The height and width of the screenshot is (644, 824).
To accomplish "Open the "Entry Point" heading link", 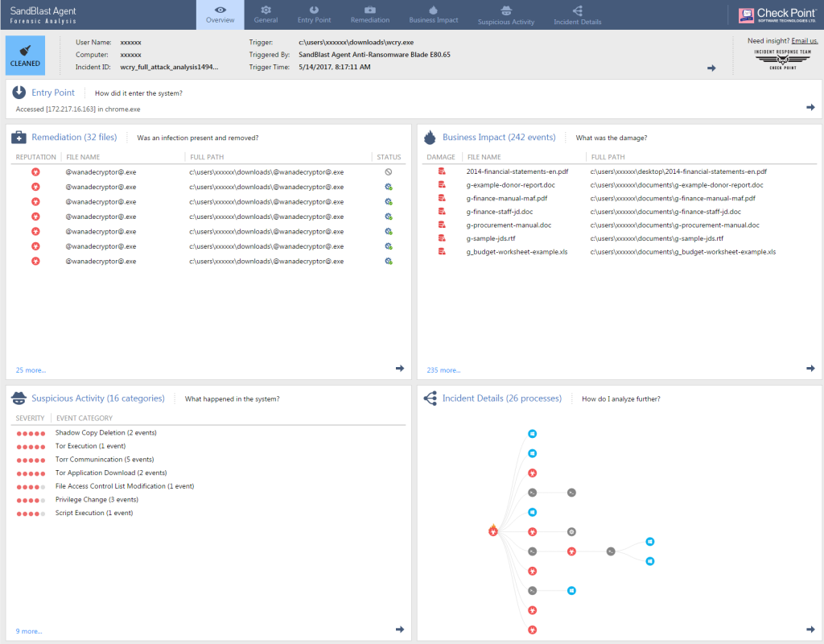I will coord(53,93).
